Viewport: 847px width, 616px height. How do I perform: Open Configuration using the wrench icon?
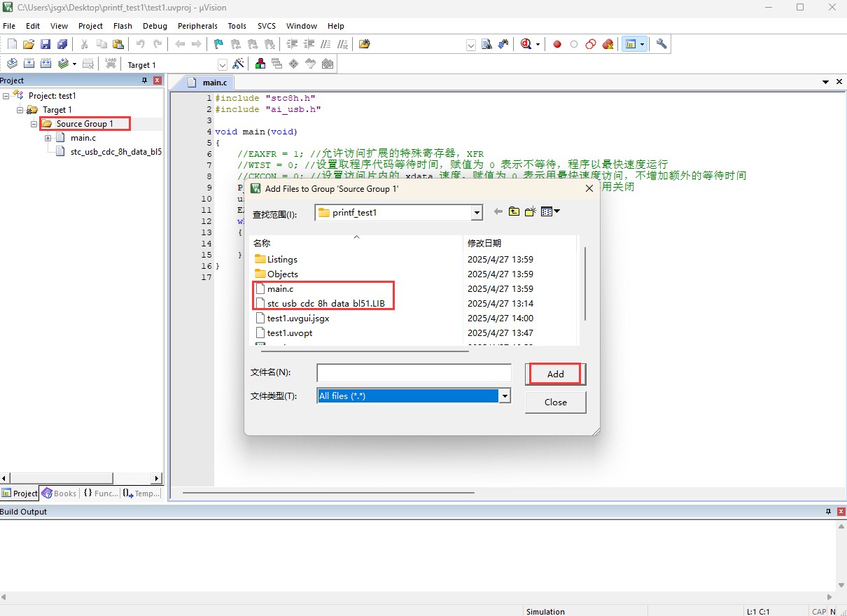(661, 44)
